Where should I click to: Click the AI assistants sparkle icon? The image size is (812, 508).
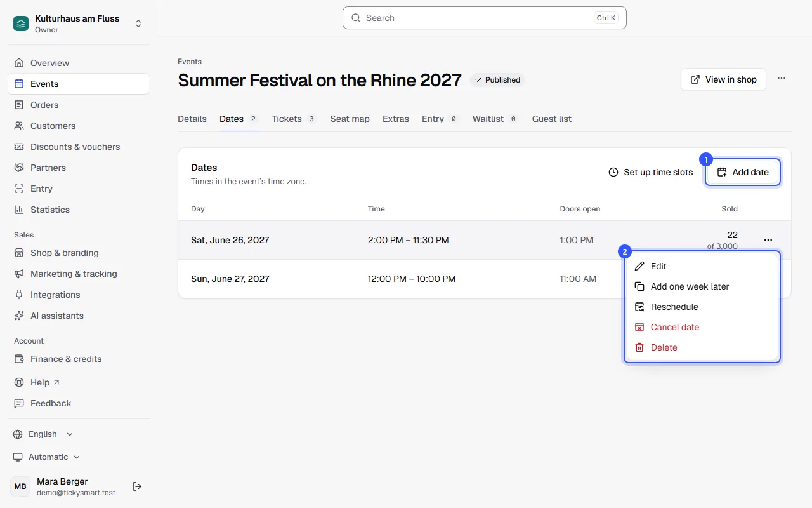19,316
